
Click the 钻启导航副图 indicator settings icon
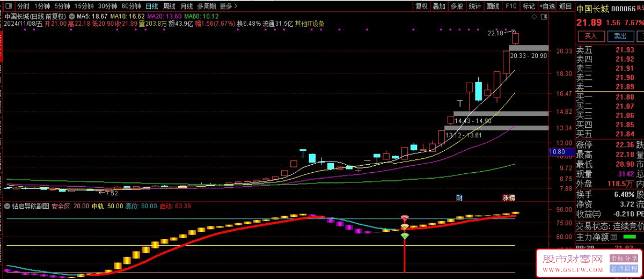coord(7,205)
